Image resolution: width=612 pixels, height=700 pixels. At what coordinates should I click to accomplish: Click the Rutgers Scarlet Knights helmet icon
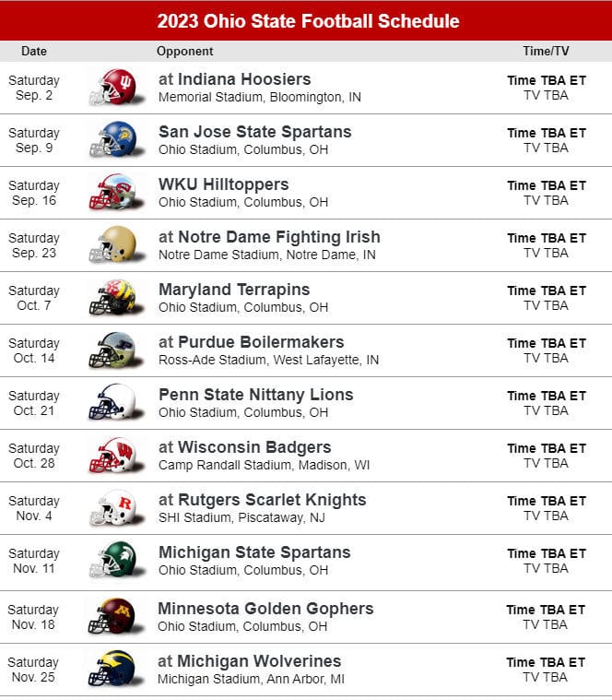113,508
